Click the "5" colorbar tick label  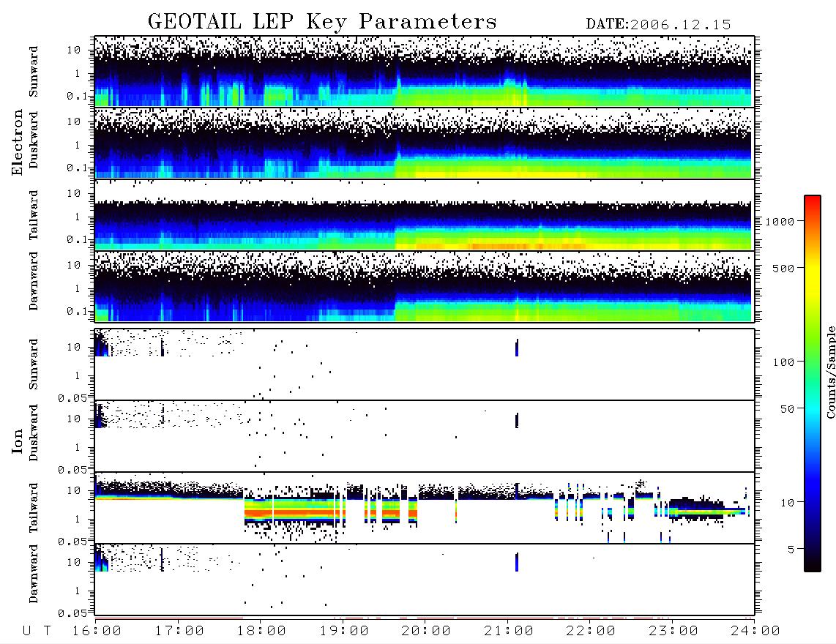coord(791,550)
